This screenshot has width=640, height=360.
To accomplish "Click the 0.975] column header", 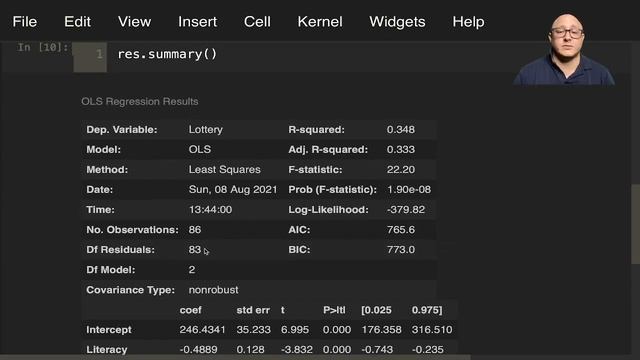I will [427, 310].
